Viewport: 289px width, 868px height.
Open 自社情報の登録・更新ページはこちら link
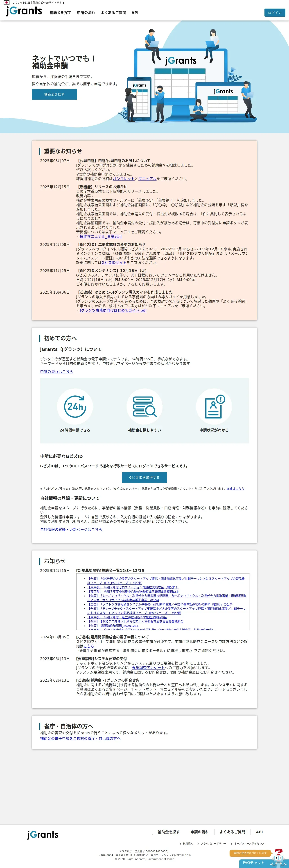(x=71, y=529)
